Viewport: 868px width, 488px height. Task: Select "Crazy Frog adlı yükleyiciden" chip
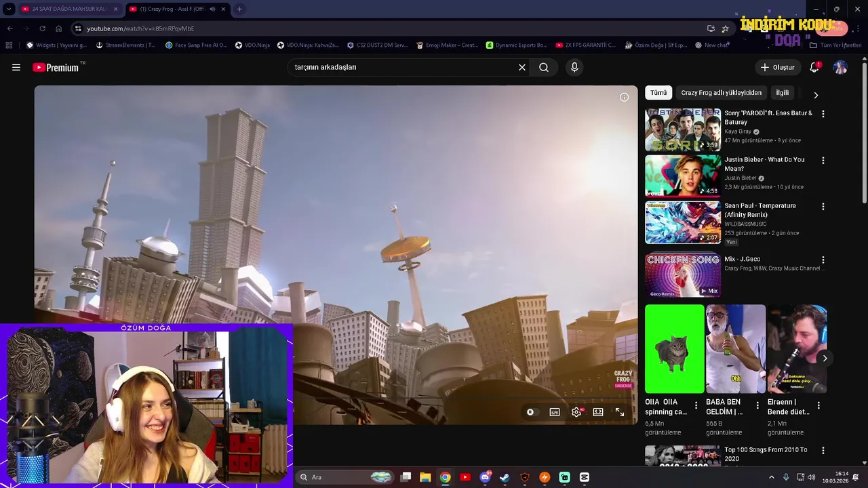722,93
